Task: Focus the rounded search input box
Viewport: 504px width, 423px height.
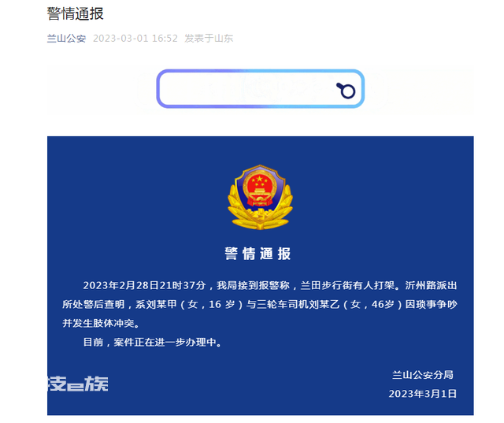Action: click(261, 89)
